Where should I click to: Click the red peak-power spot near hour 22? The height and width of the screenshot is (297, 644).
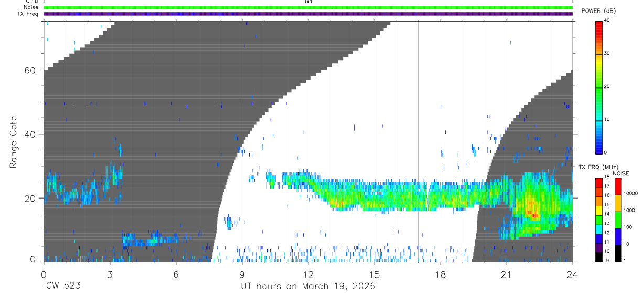pos(534,215)
